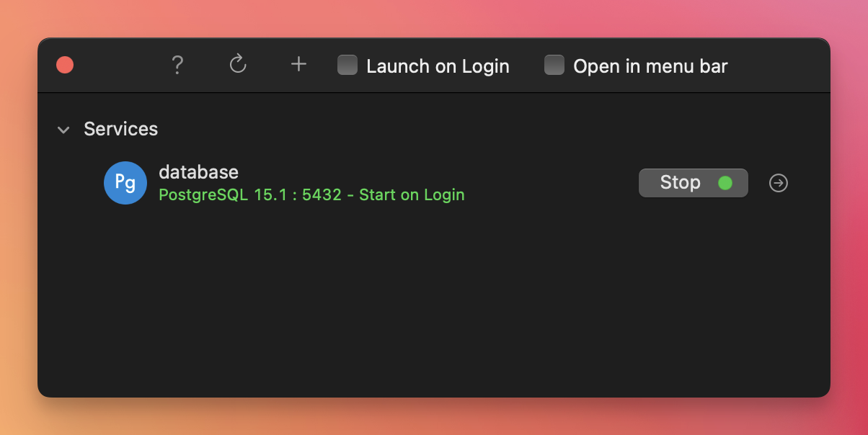Select the database service name

(198, 172)
